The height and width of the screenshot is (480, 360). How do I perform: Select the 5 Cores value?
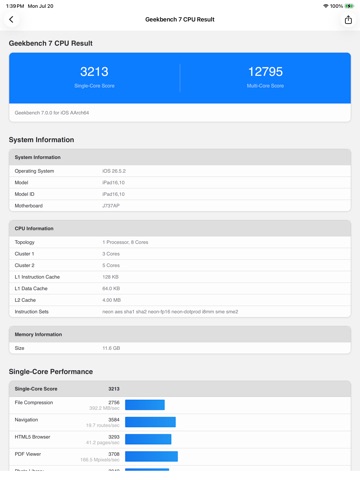pos(111,265)
